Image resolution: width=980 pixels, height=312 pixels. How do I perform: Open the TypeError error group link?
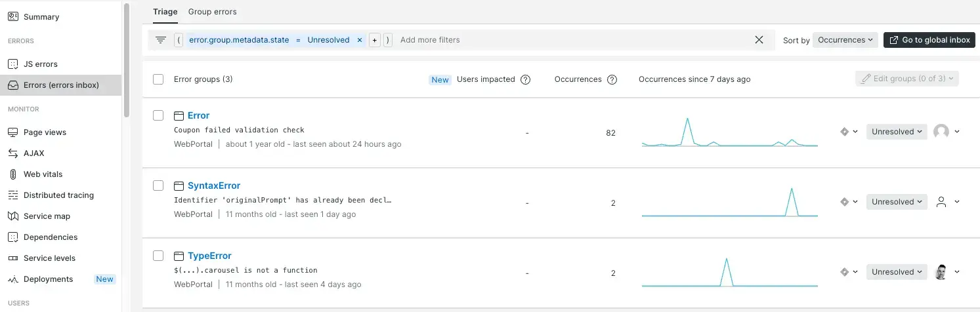(x=209, y=256)
